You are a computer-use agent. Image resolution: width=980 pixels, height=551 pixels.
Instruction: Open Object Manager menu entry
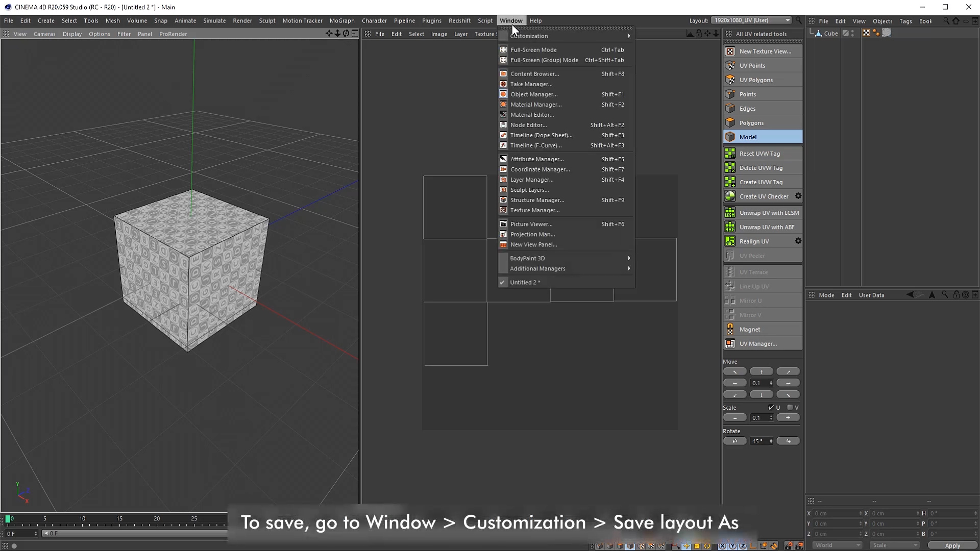click(x=566, y=94)
